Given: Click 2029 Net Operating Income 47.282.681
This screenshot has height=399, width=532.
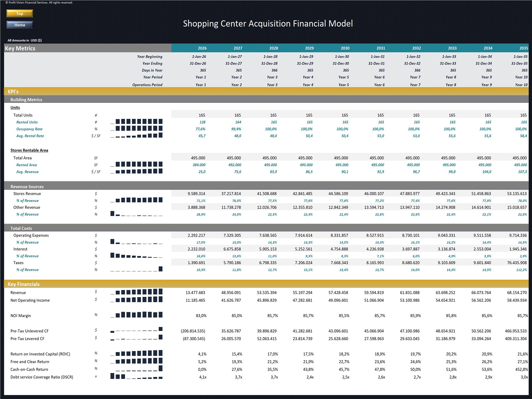Looking at the screenshot, I should (302, 300).
